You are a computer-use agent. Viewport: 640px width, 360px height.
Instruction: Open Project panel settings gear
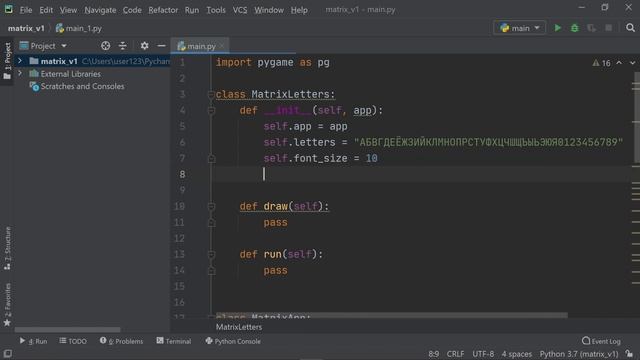pyautogui.click(x=144, y=46)
